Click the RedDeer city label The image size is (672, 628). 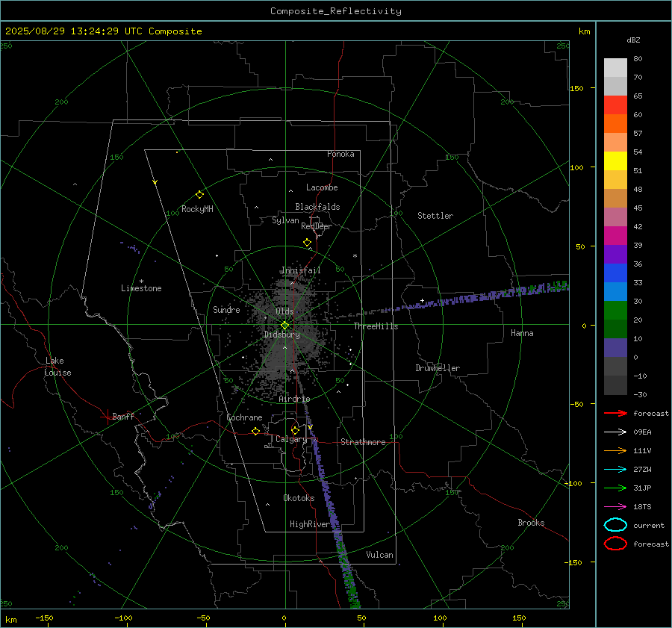click(x=317, y=226)
